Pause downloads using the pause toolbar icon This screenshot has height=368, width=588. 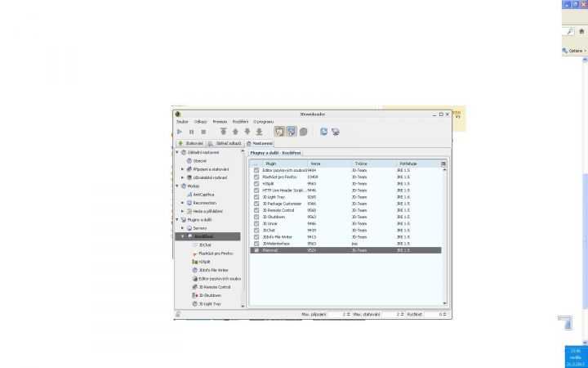pos(192,132)
